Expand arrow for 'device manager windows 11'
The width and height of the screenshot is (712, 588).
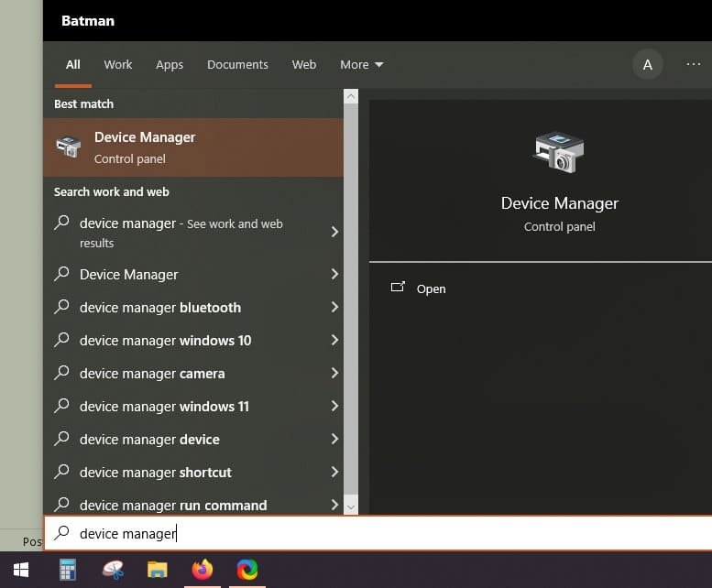[x=334, y=406]
